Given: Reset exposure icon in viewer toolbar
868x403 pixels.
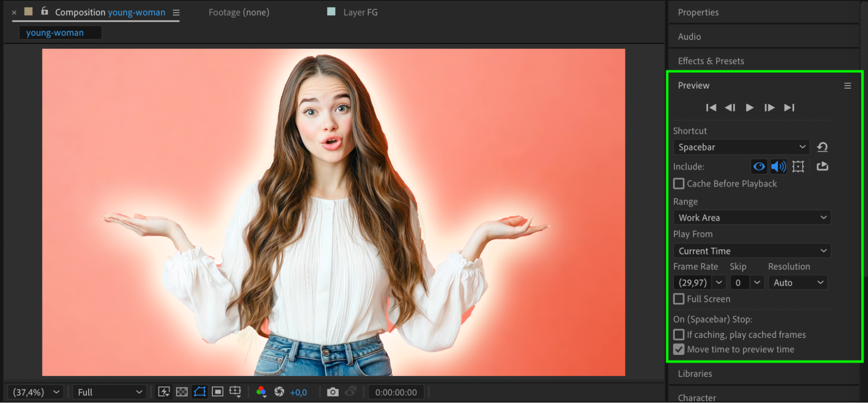Looking at the screenshot, I should [x=279, y=392].
